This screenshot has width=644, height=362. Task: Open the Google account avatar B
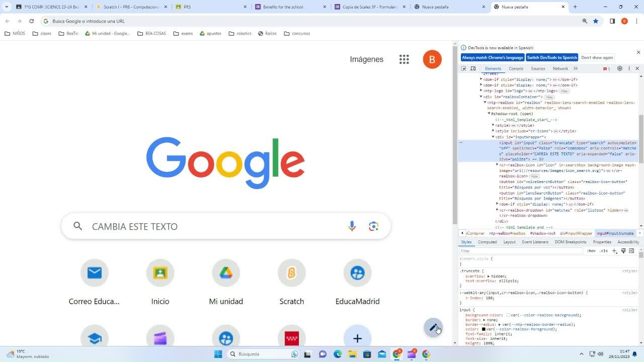[432, 59]
